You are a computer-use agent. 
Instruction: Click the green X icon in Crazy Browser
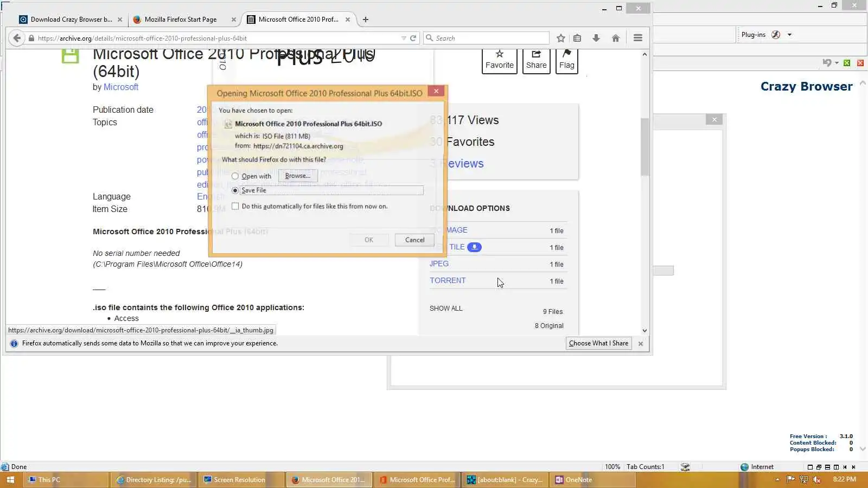[847, 63]
